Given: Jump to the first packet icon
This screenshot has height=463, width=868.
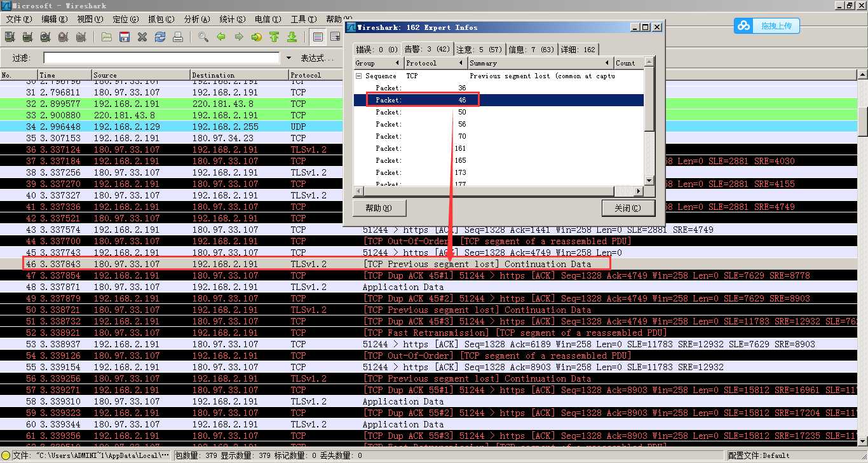Looking at the screenshot, I should tap(275, 37).
